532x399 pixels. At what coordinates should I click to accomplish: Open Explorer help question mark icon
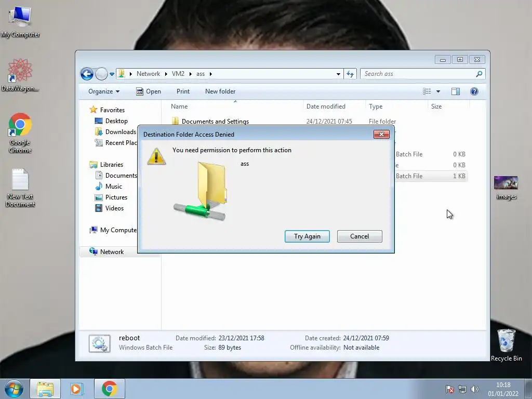tap(474, 91)
